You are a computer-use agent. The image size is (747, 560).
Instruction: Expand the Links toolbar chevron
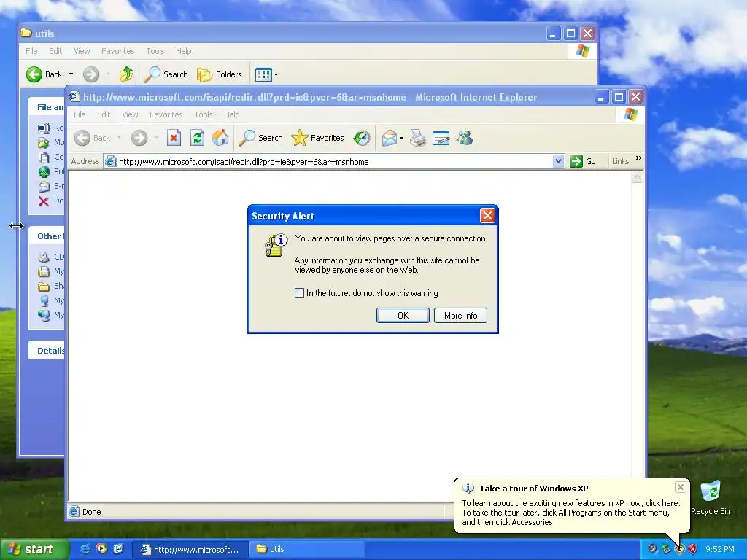[x=639, y=158]
